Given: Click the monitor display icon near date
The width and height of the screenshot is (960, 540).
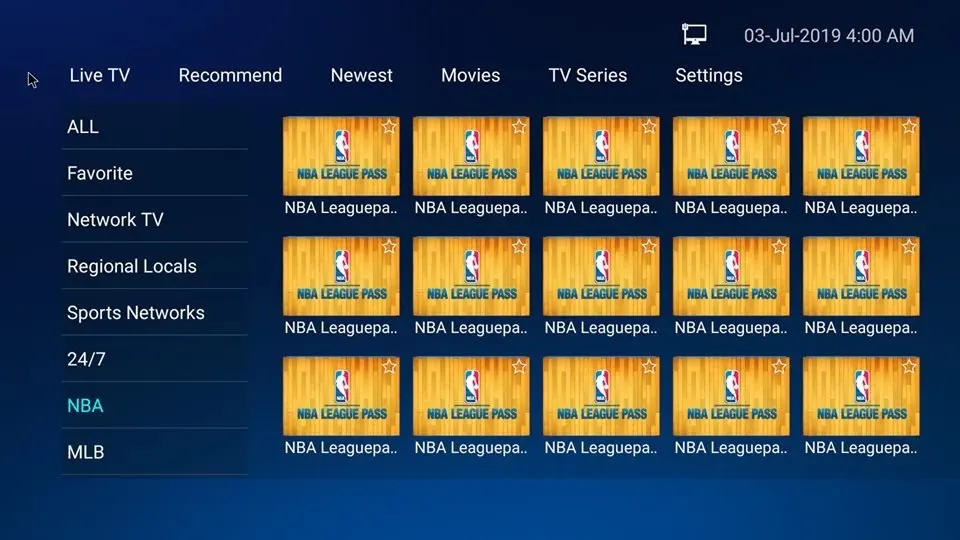Looking at the screenshot, I should tap(694, 34).
